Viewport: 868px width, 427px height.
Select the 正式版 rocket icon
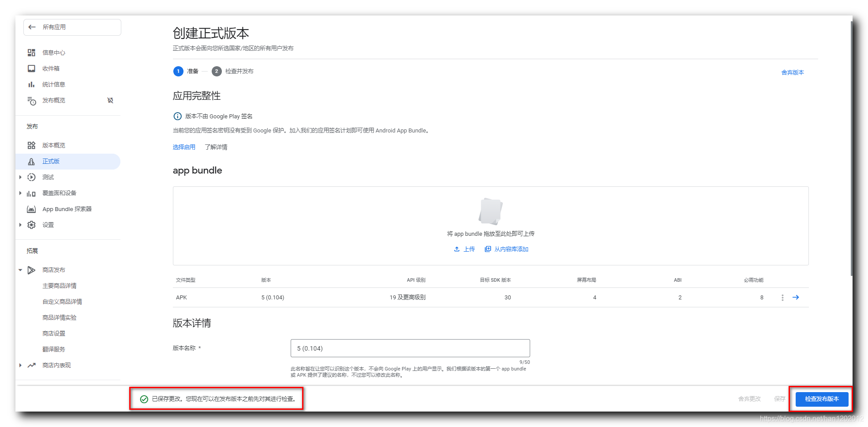(x=31, y=162)
